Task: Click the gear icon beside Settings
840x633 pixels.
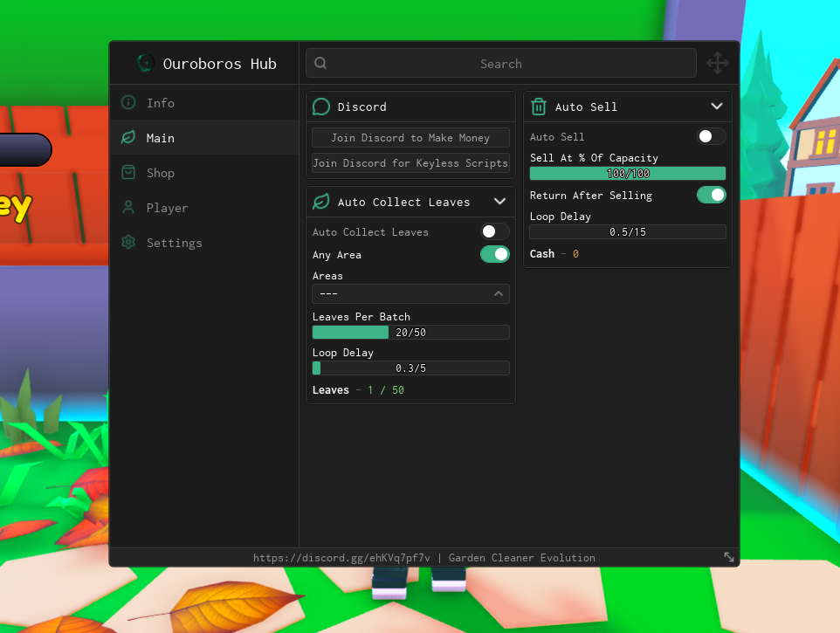Action: 128,242
